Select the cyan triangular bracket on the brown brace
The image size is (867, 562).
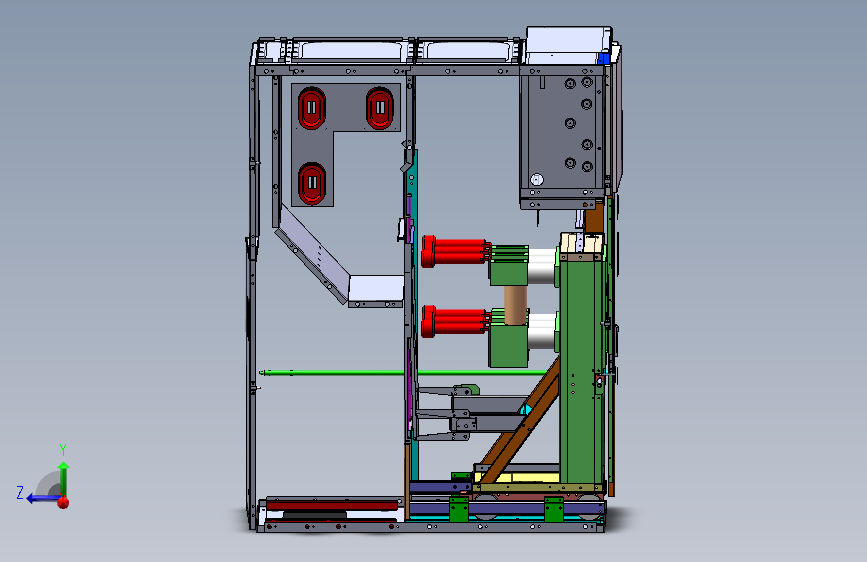pyautogui.click(x=526, y=410)
